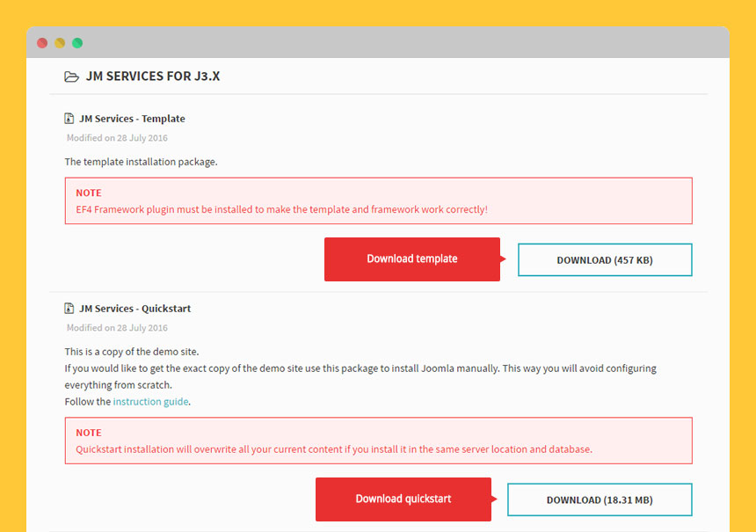The width and height of the screenshot is (756, 532).
Task: Click Modified date under JM Services - Quickstart
Action: [x=117, y=328]
